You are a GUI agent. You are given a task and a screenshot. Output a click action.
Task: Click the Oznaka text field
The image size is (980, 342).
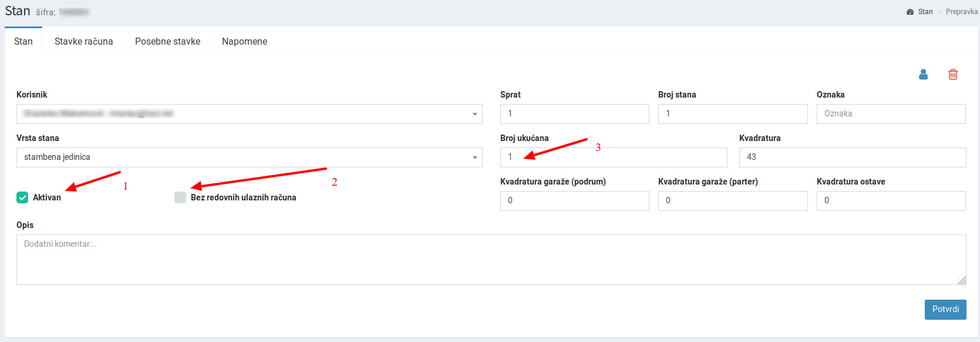click(x=891, y=114)
